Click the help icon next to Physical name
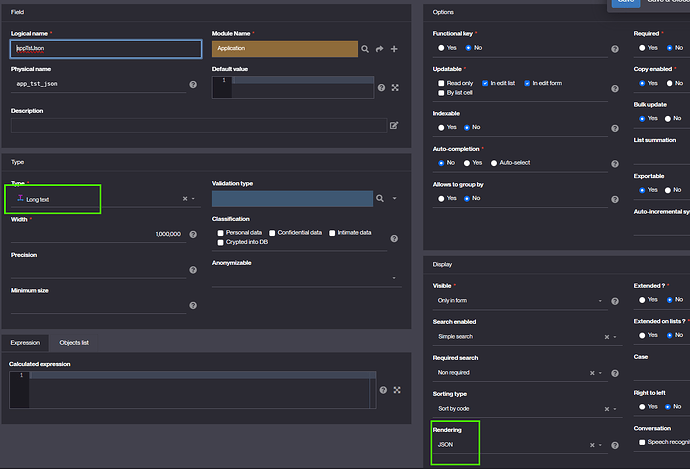Viewport: 690px width, 469px height. (193, 86)
